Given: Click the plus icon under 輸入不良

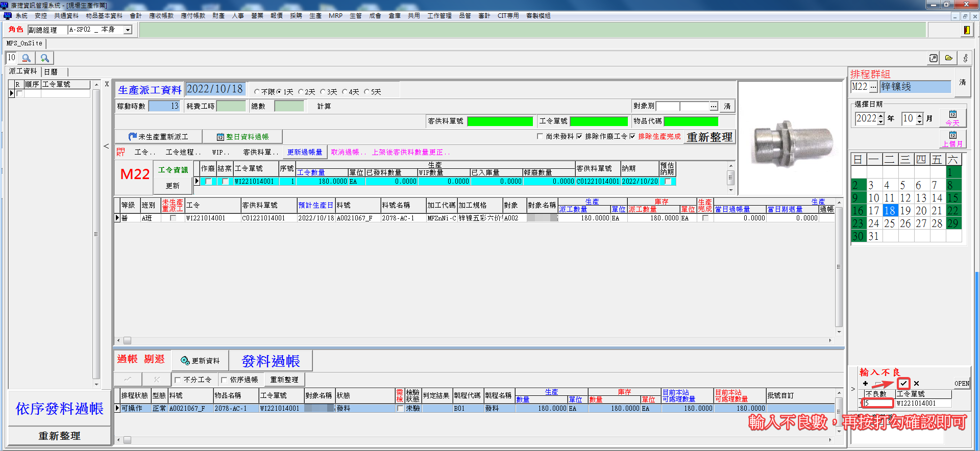Looking at the screenshot, I should [865, 383].
